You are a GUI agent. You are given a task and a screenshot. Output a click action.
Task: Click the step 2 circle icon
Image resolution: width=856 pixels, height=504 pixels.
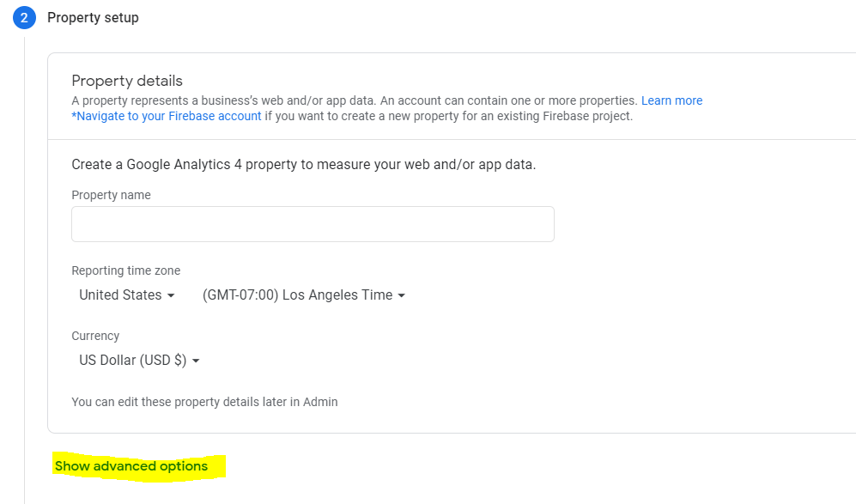click(24, 17)
